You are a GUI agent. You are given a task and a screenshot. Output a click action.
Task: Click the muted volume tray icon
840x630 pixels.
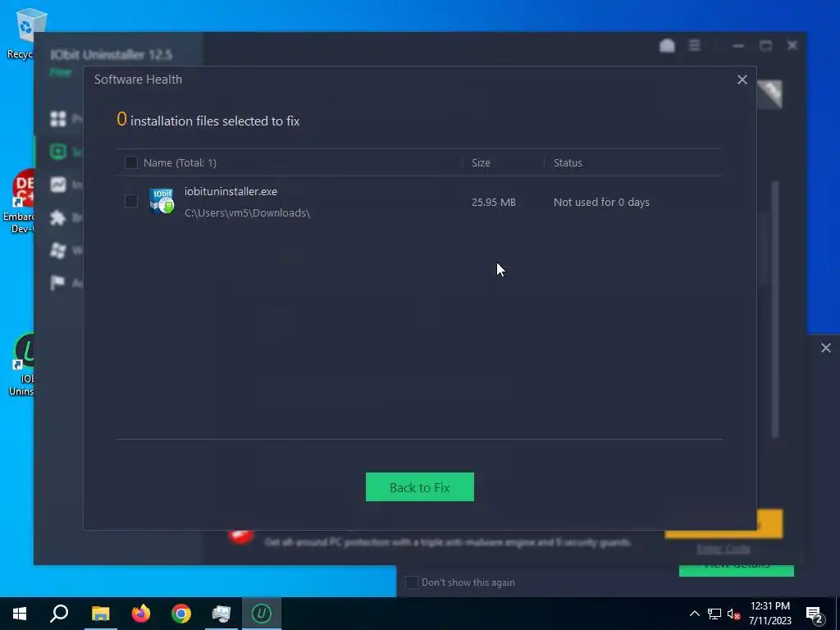733,614
